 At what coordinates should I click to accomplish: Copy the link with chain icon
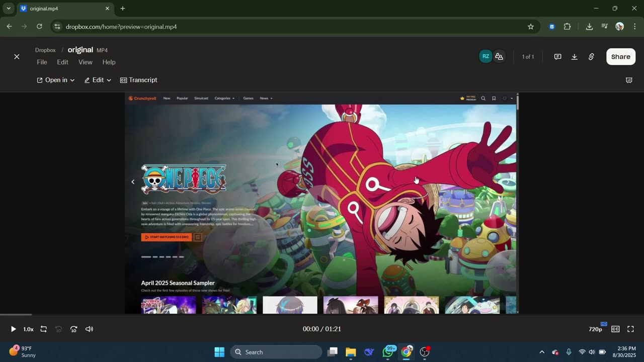591,57
